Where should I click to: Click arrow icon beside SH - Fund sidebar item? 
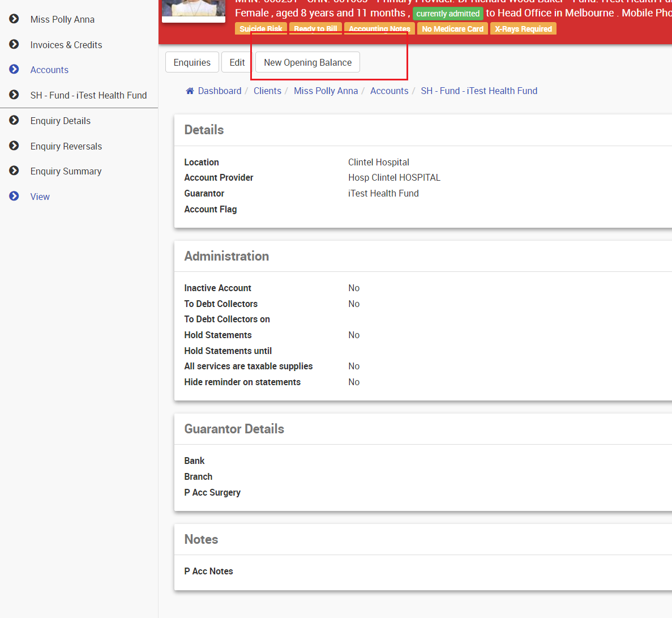(x=14, y=95)
